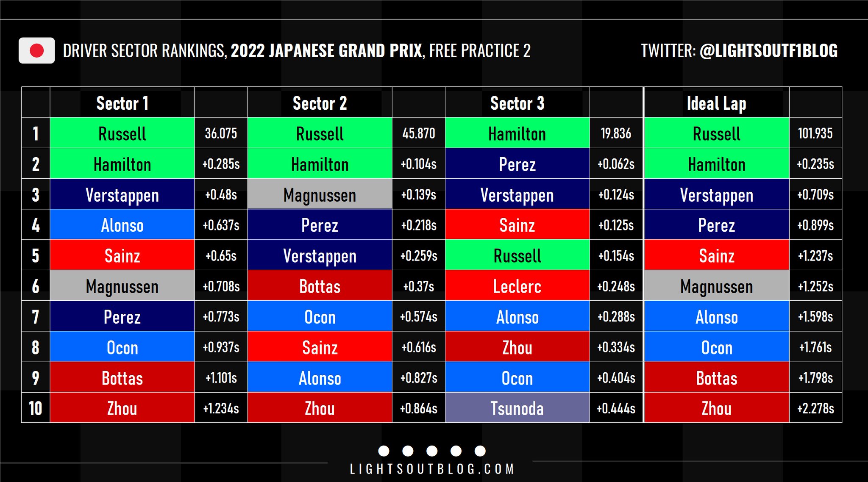The height and width of the screenshot is (482, 868).
Task: Select the middle pagination dot
Action: [x=432, y=451]
